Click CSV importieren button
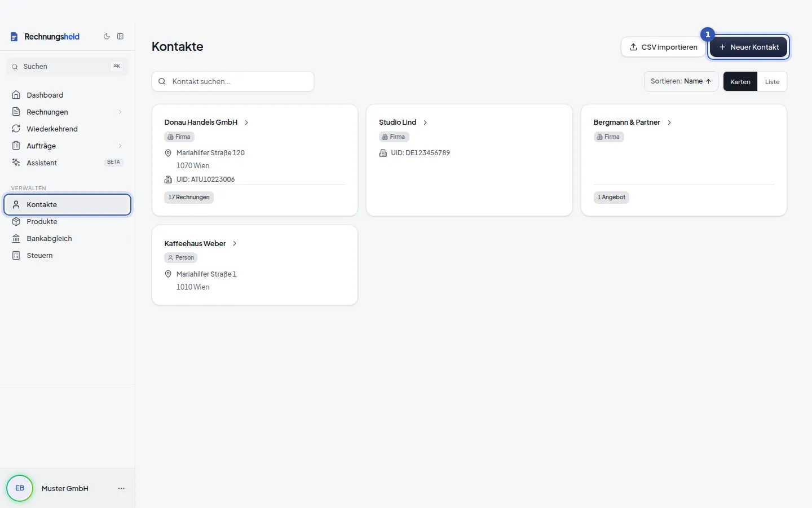 pyautogui.click(x=663, y=47)
